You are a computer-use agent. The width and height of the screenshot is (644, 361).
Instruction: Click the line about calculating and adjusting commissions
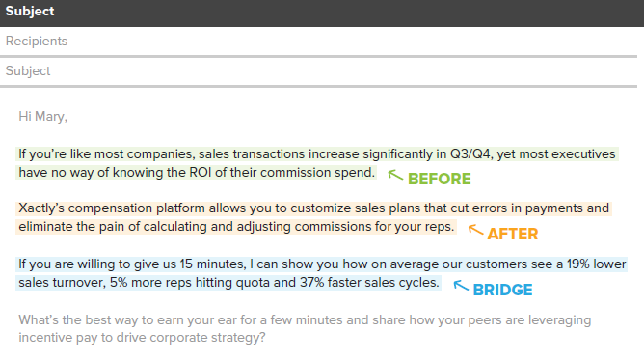click(x=236, y=227)
